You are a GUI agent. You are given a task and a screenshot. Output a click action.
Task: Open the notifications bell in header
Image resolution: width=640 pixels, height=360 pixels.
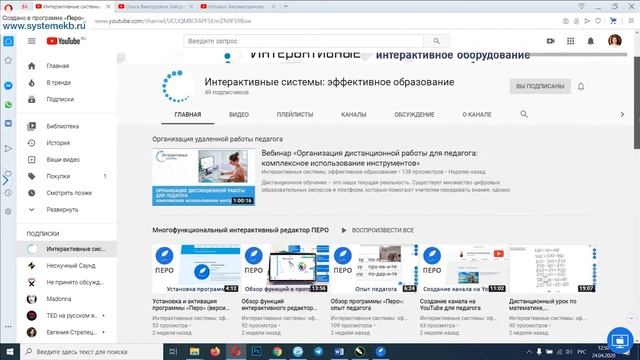point(591,41)
